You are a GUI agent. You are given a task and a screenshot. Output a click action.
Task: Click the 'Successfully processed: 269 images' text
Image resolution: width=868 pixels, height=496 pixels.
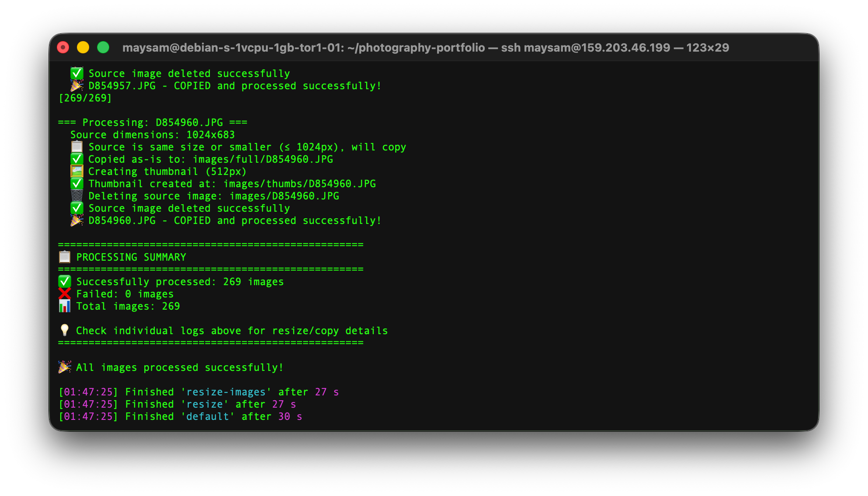tap(180, 282)
